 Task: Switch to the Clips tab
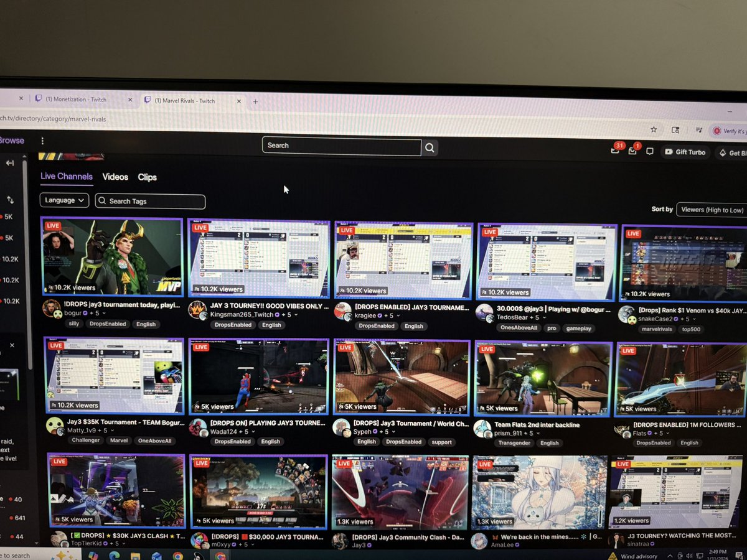[148, 177]
